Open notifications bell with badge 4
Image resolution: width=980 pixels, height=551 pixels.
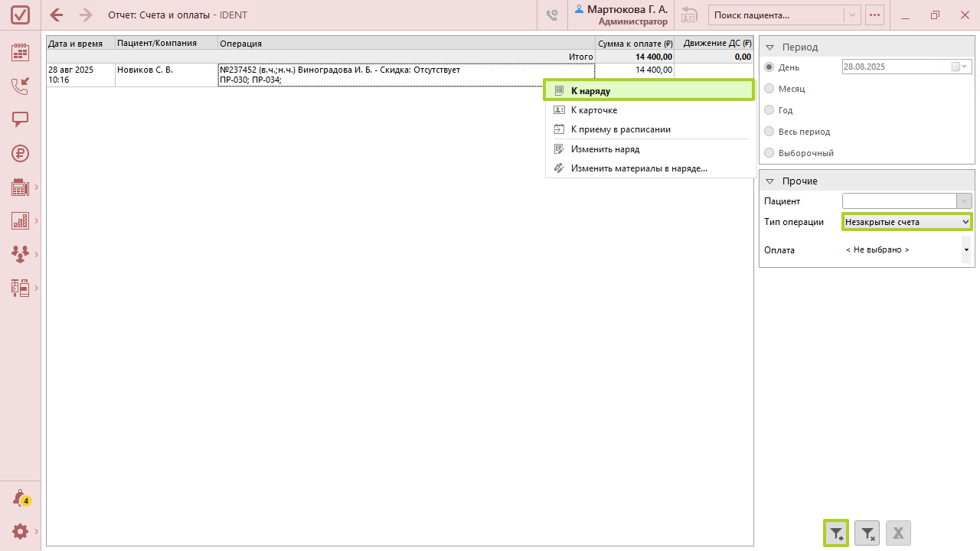tap(21, 498)
